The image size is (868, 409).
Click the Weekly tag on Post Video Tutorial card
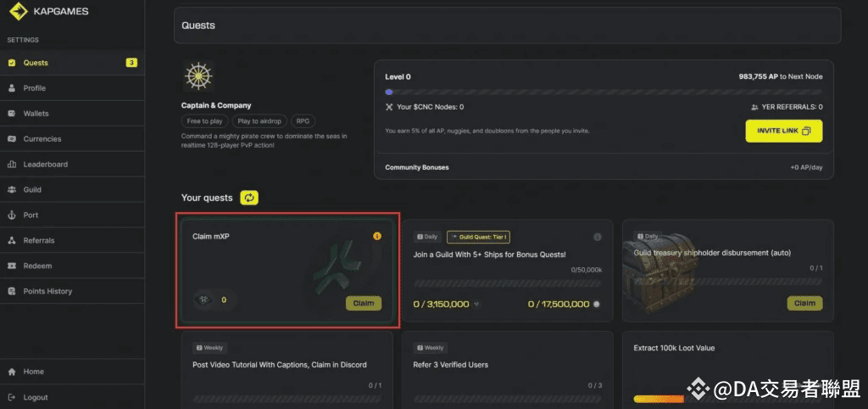click(x=210, y=348)
